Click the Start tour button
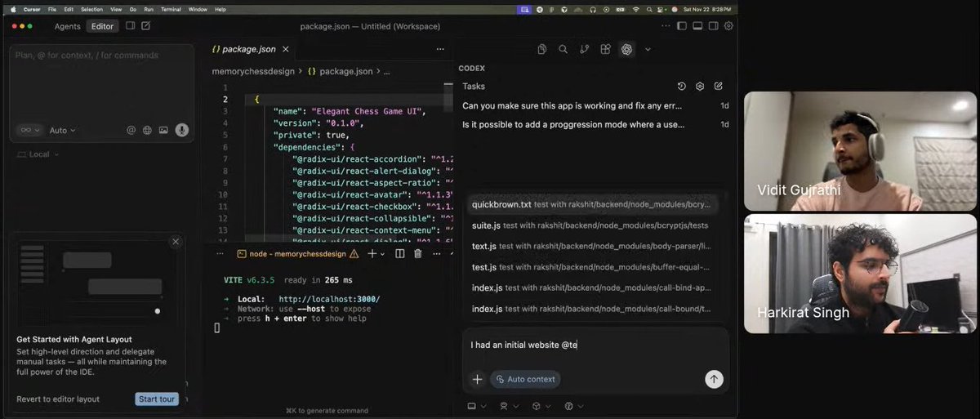980x419 pixels. (156, 399)
